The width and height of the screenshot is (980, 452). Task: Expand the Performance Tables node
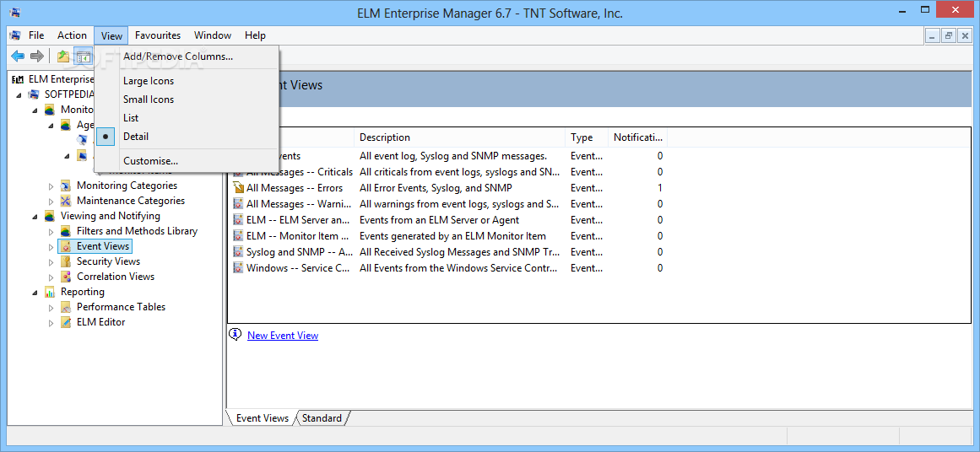[51, 307]
